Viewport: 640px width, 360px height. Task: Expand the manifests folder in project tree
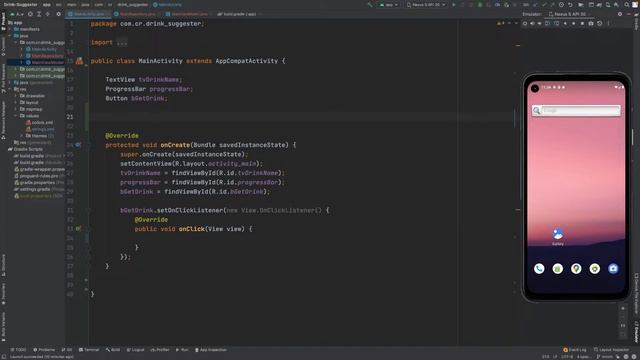(x=10, y=29)
